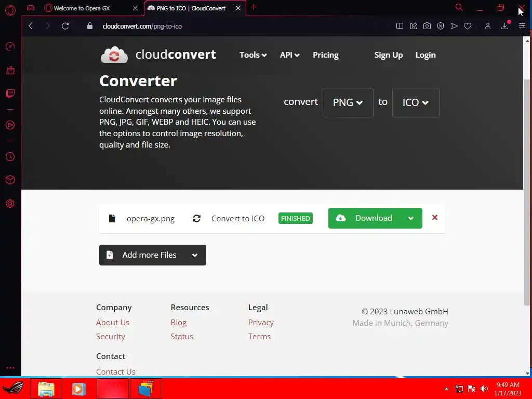532x399 pixels.
Task: Open Contact Us footer link
Action: pos(116,372)
